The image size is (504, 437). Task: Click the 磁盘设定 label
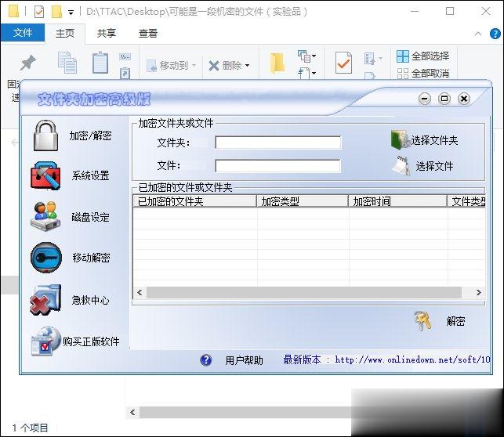91,217
